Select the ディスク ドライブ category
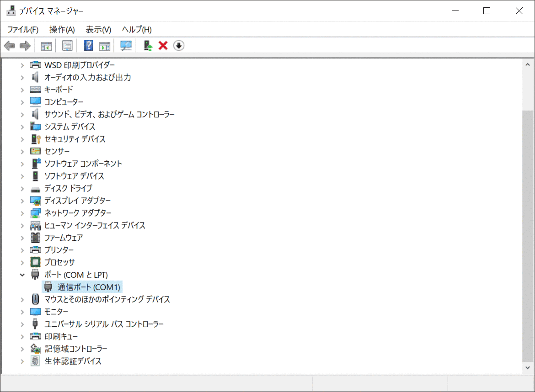Image resolution: width=535 pixels, height=392 pixels. click(x=68, y=188)
